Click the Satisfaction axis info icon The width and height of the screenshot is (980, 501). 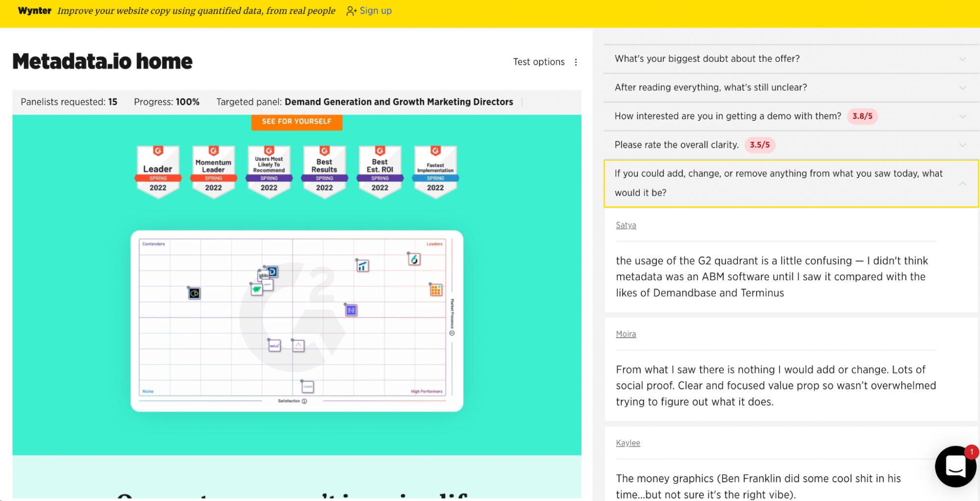pos(304,401)
